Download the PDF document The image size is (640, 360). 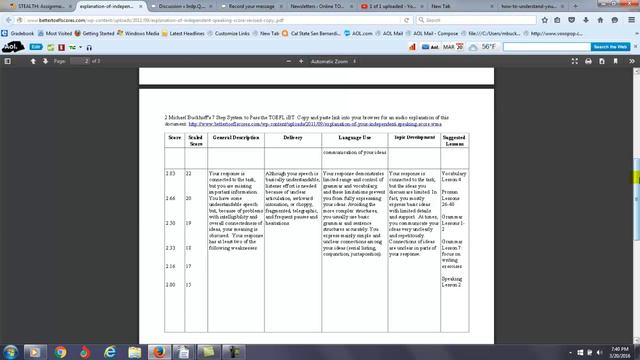(x=602, y=61)
